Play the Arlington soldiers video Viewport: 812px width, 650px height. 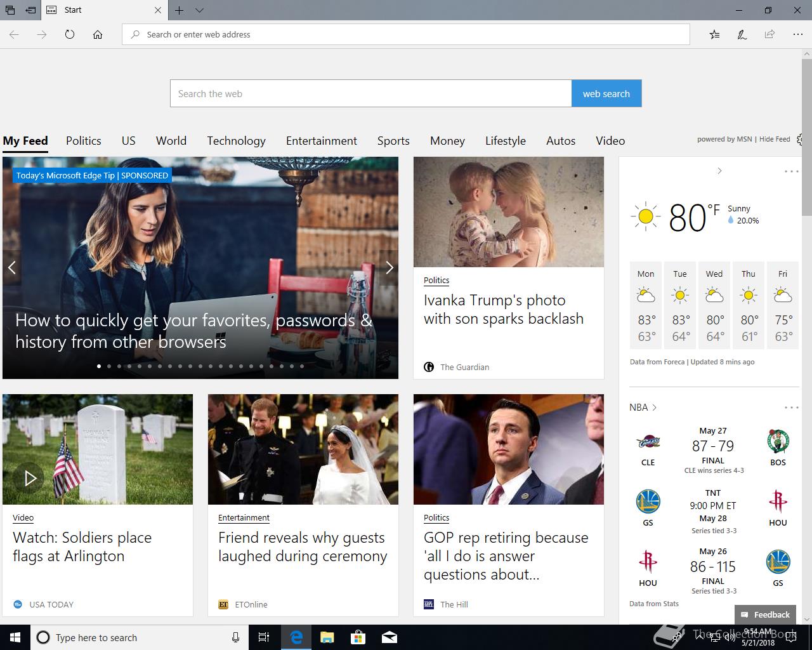click(30, 478)
